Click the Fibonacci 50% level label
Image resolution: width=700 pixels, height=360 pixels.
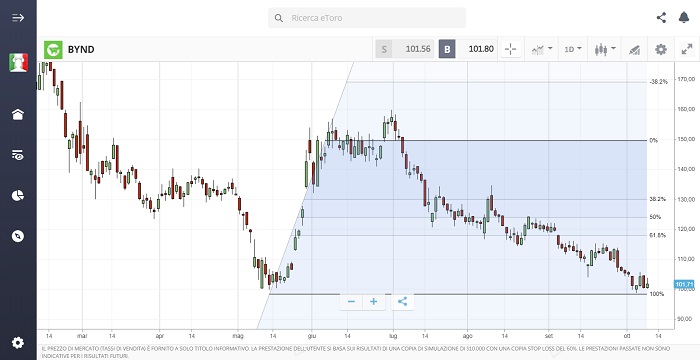coord(655,217)
